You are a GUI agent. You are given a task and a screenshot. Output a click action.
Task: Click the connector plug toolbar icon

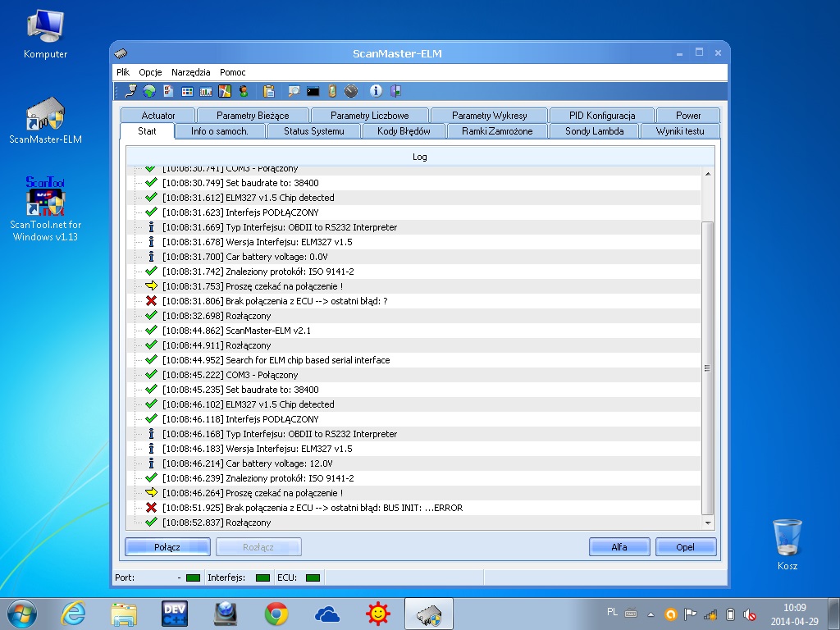point(130,91)
